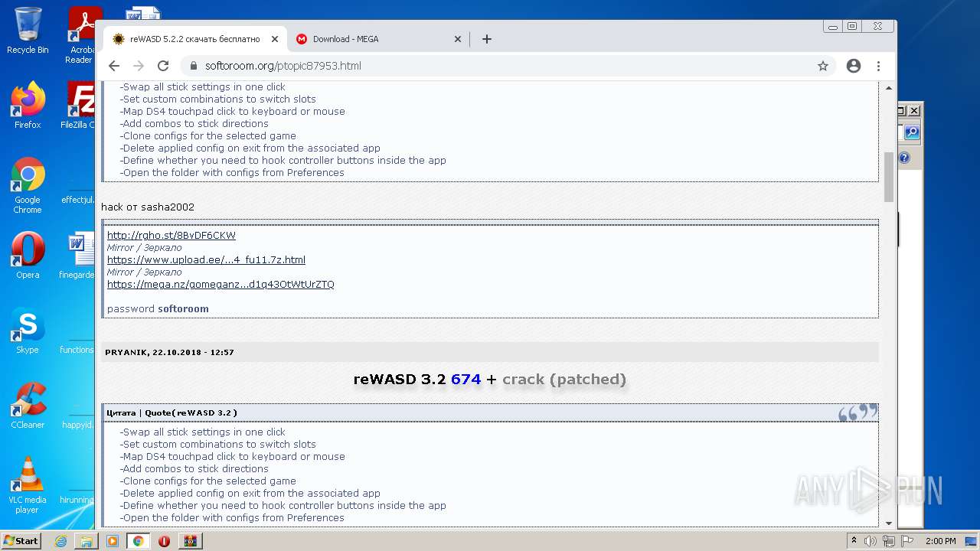The width and height of the screenshot is (980, 551).
Task: Switch to the reWASD 5.2.2 tab
Action: tap(195, 39)
